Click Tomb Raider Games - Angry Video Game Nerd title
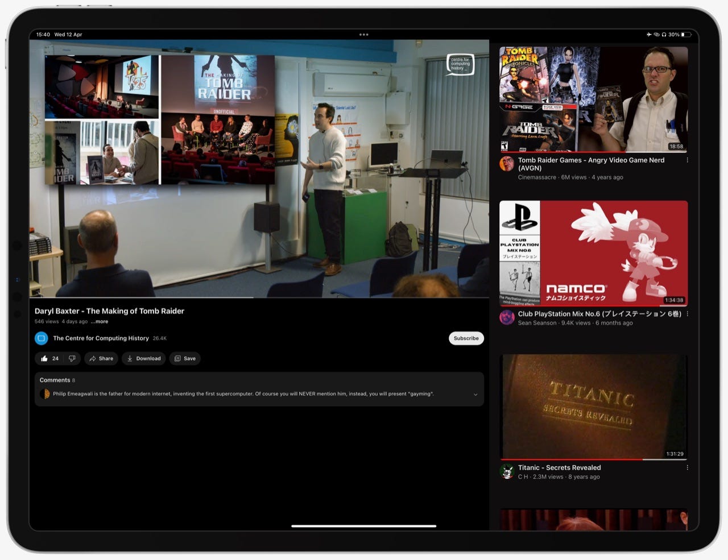This screenshot has width=728, height=560. 591,164
